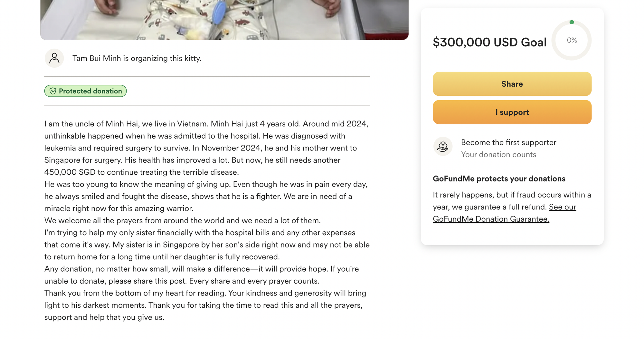
Task: Click the organizer profile avatar icon
Action: pyautogui.click(x=54, y=58)
